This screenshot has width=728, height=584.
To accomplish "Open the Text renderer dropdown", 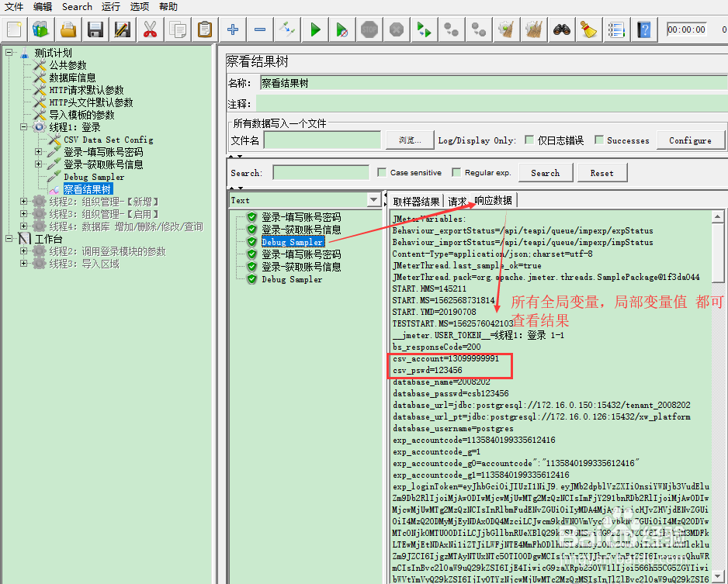I will [374, 200].
